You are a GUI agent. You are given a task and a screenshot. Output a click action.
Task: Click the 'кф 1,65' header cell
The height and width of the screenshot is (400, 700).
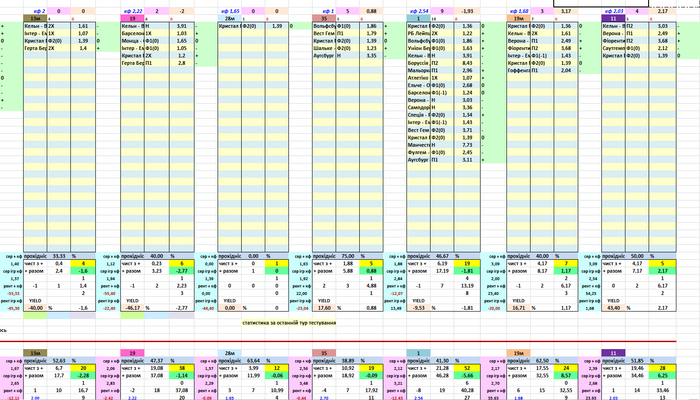[x=230, y=11]
